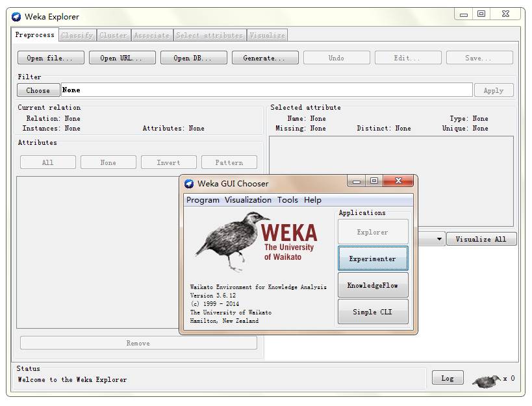The height and width of the screenshot is (406, 532).
Task: Close the Weka GUI Chooser window
Action: [x=398, y=181]
